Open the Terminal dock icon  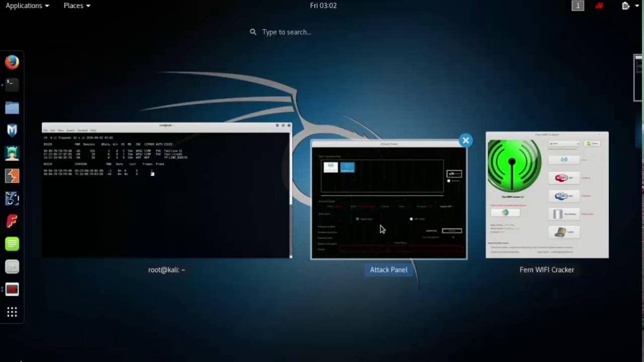tap(12, 84)
